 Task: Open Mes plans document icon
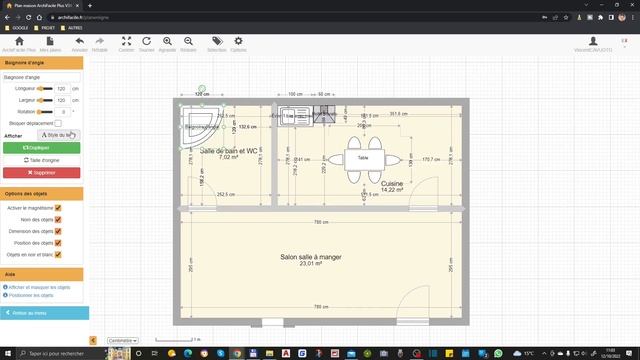click(x=50, y=41)
